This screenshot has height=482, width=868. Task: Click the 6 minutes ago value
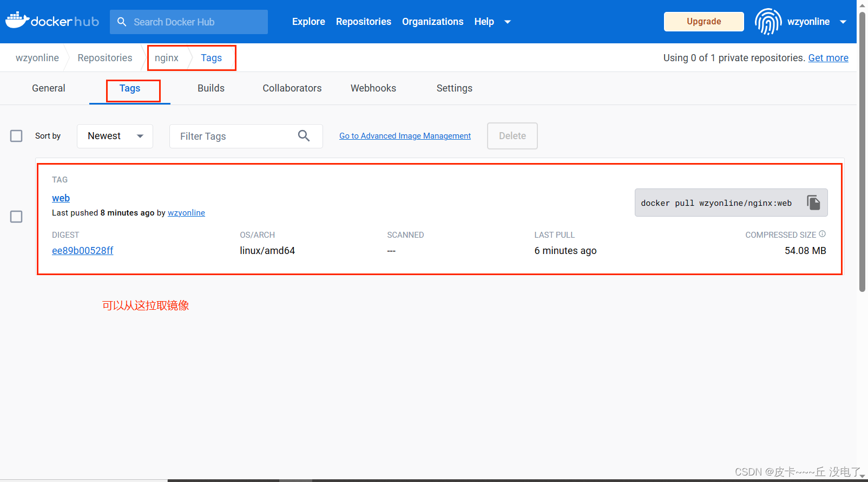coord(565,251)
